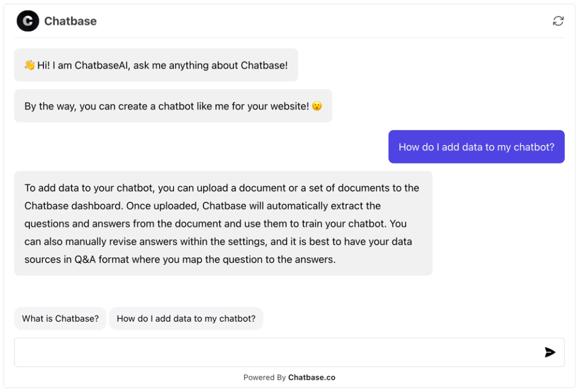Select the greeting message bubble

point(157,65)
